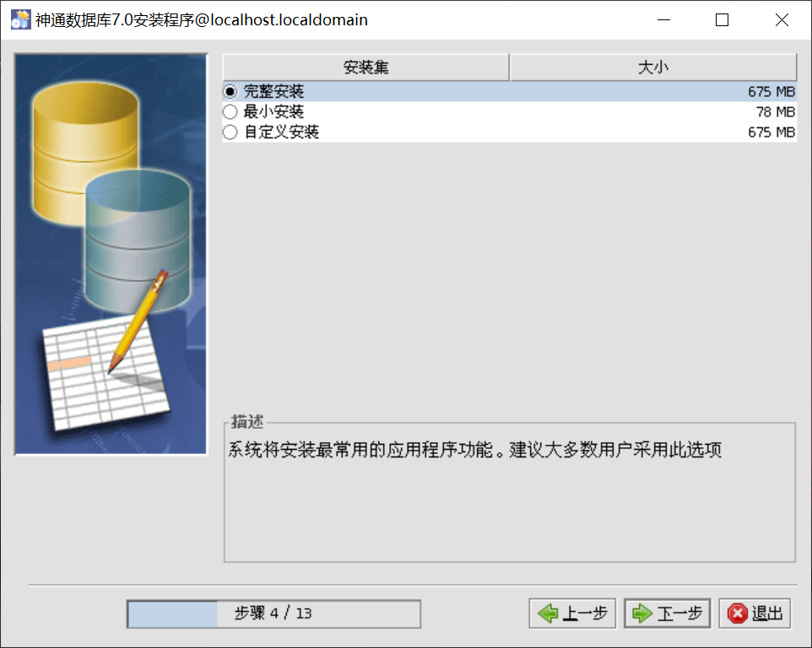The height and width of the screenshot is (648, 812).
Task: Minimize the installer window
Action: (664, 19)
